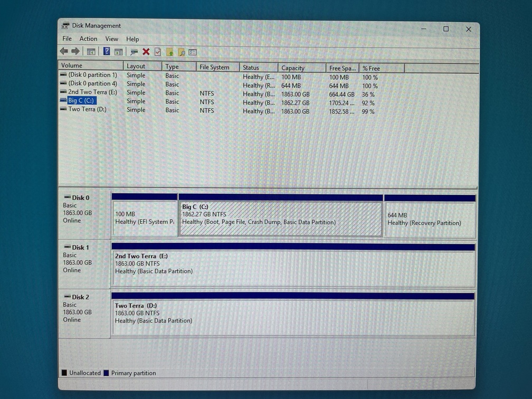
Task: Click the Forward arrow toolbar icon
Action: pyautogui.click(x=75, y=51)
